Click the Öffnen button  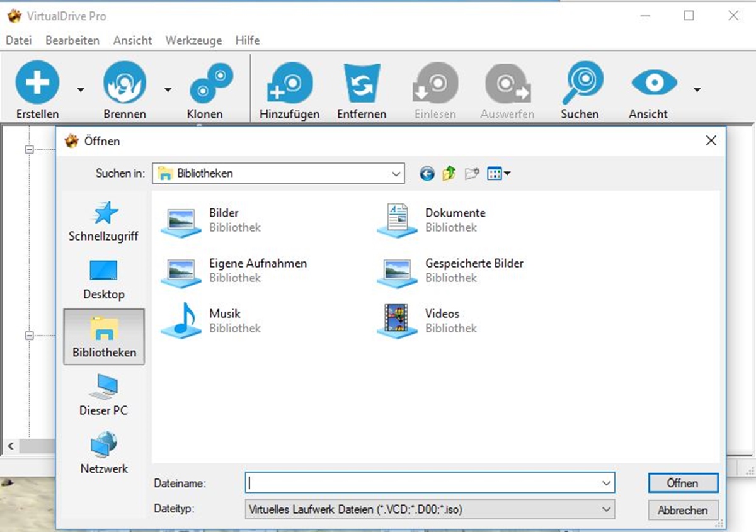point(683,483)
